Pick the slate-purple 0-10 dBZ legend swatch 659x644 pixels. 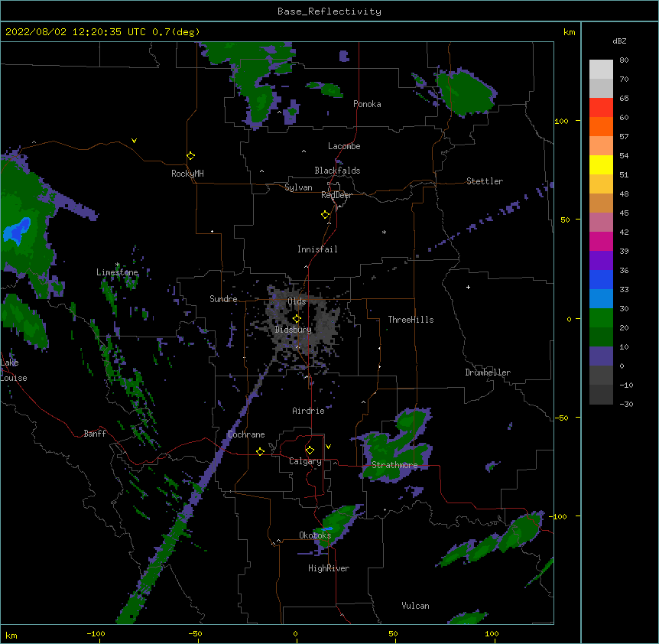tap(601, 356)
